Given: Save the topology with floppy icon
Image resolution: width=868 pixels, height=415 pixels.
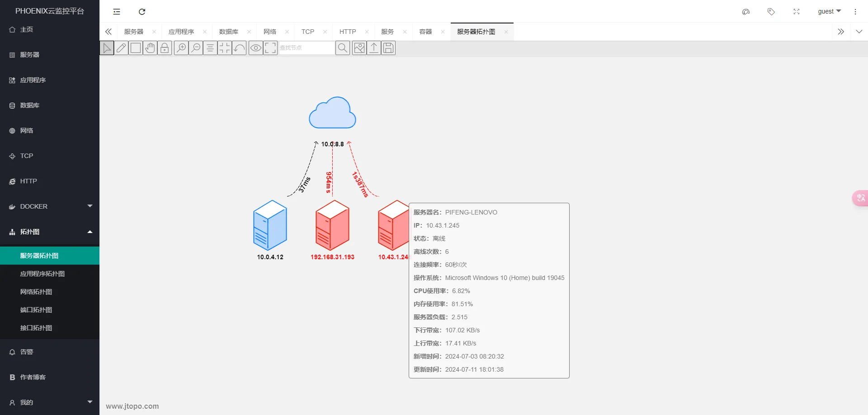Looking at the screenshot, I should 388,48.
